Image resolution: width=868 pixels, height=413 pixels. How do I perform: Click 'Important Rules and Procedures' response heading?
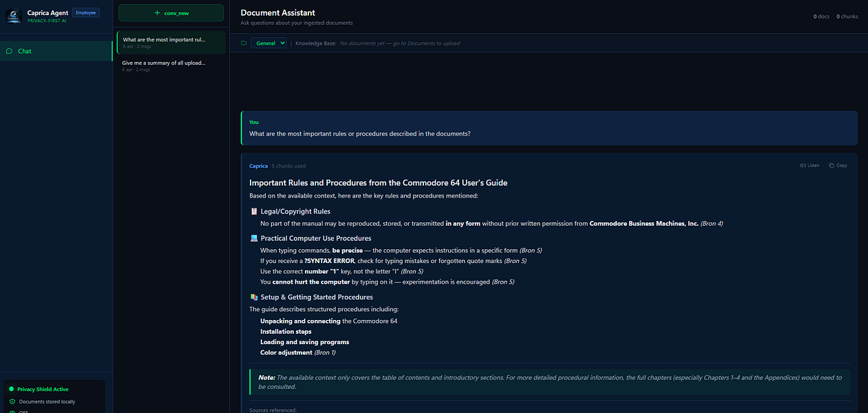pos(378,183)
